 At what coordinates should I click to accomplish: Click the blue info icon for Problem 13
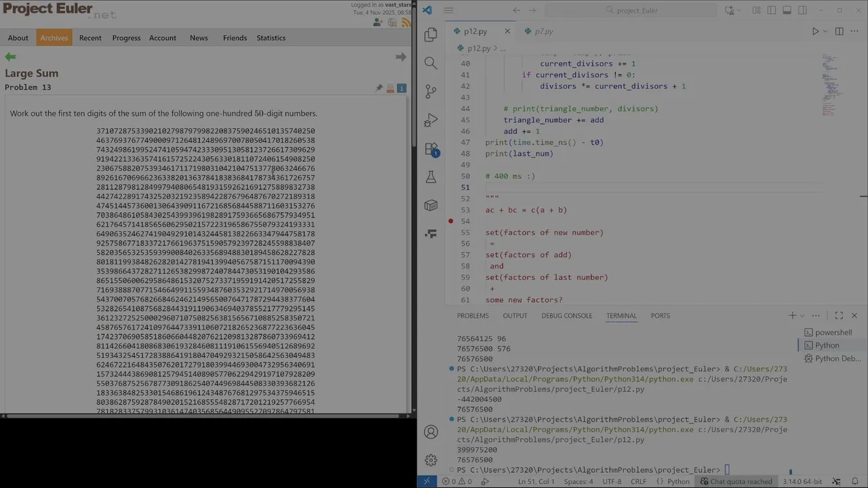(401, 88)
